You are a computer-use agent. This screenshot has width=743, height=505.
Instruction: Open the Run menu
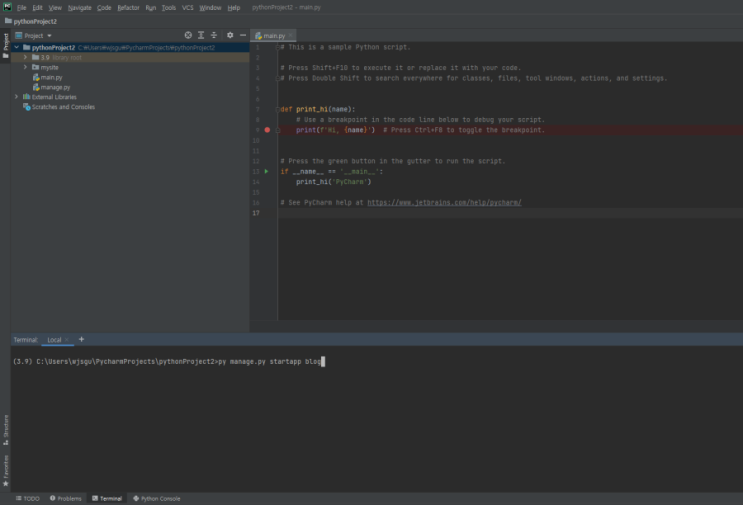pyautogui.click(x=151, y=8)
